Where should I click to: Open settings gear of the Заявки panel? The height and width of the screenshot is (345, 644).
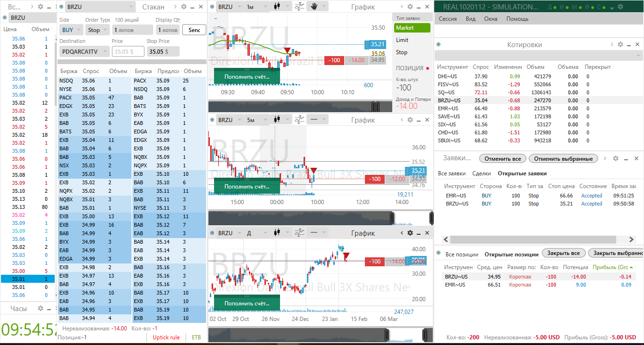616,158
